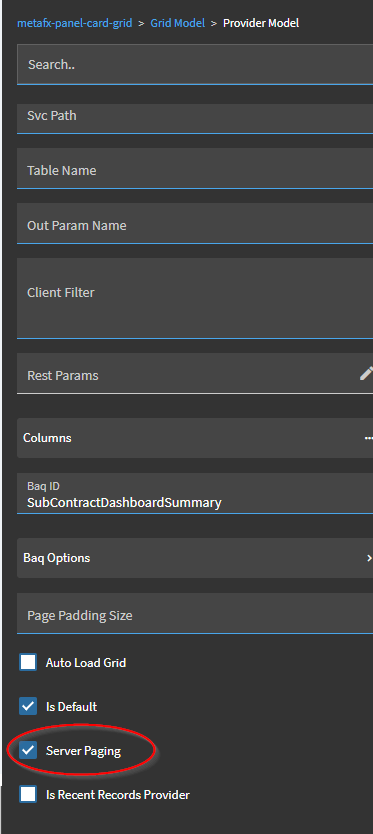
Task: Check Is Recent Records Provider box
Action: pyautogui.click(x=28, y=795)
